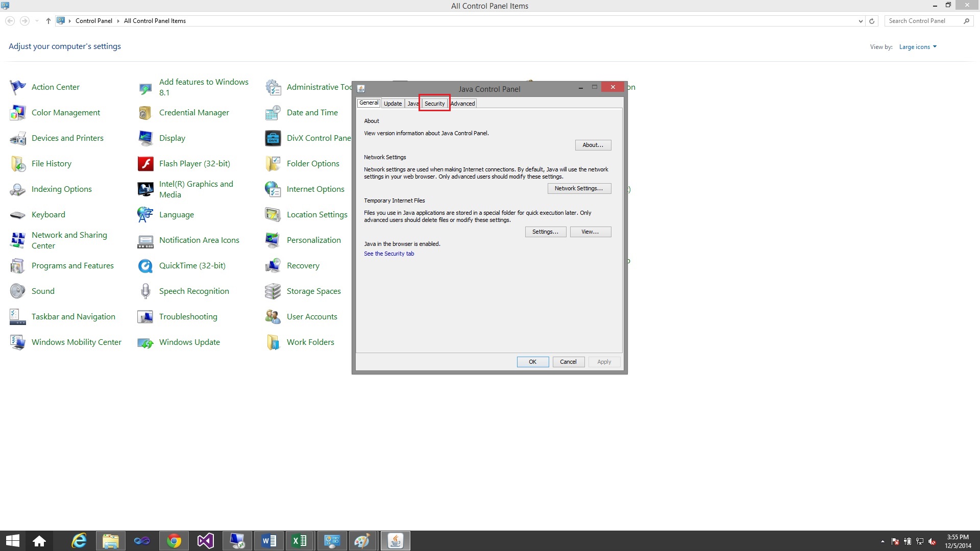The width and height of the screenshot is (980, 551).
Task: Open Windows Update icon
Action: point(145,342)
